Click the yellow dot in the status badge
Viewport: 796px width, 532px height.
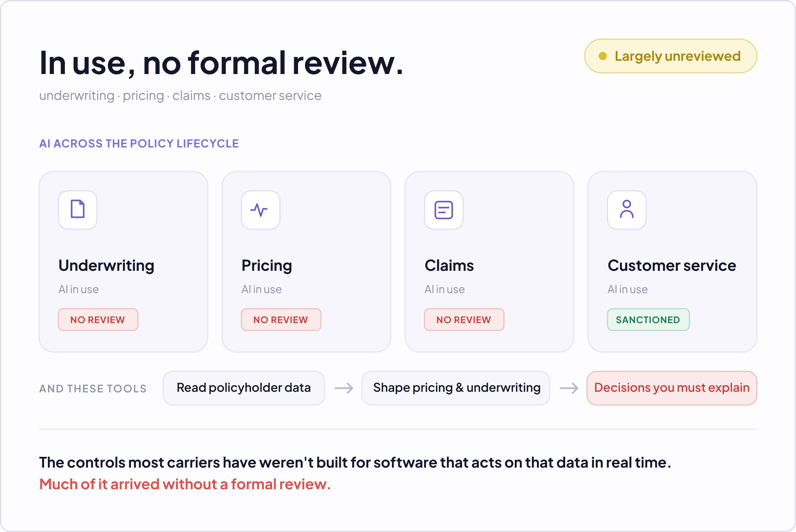[602, 56]
